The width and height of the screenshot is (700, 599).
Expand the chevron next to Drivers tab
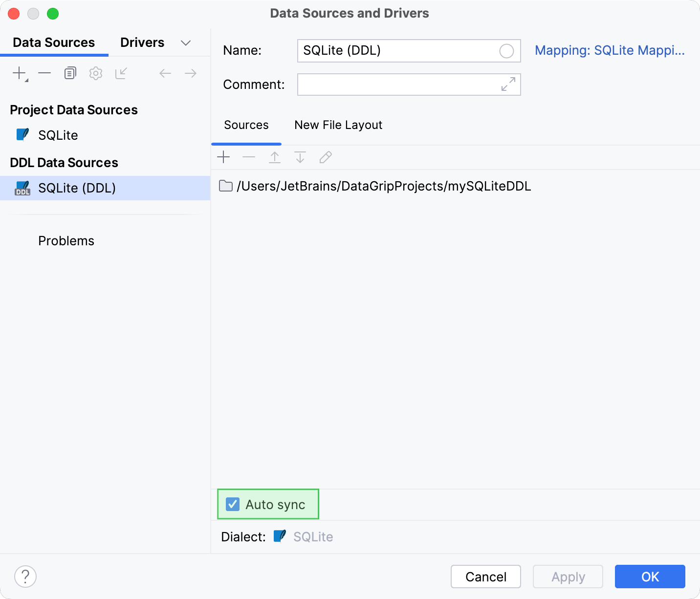186,43
